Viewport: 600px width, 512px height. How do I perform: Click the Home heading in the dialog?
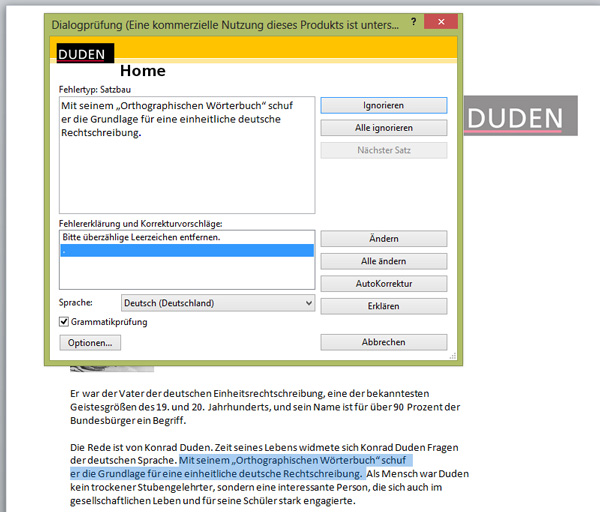pyautogui.click(x=142, y=72)
